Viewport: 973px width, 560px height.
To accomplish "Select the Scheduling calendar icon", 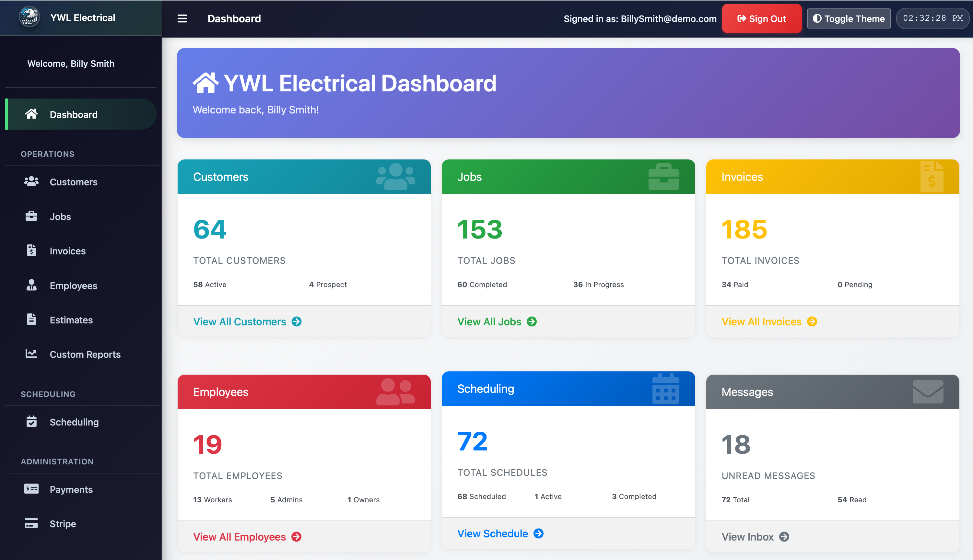I will pyautogui.click(x=31, y=422).
